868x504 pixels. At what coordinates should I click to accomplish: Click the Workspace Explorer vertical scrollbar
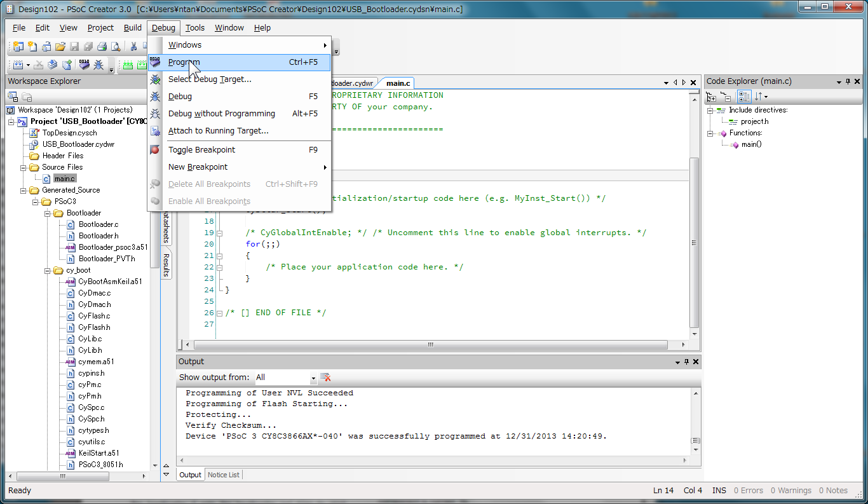(x=155, y=286)
